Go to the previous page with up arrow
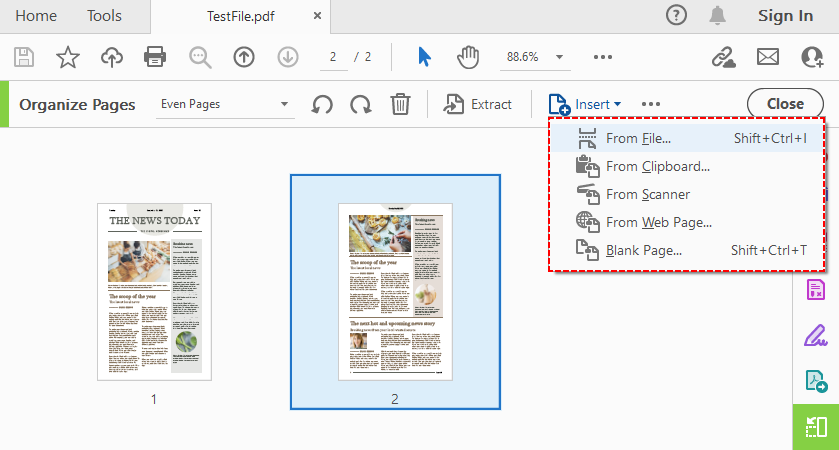839x450 pixels. click(244, 57)
